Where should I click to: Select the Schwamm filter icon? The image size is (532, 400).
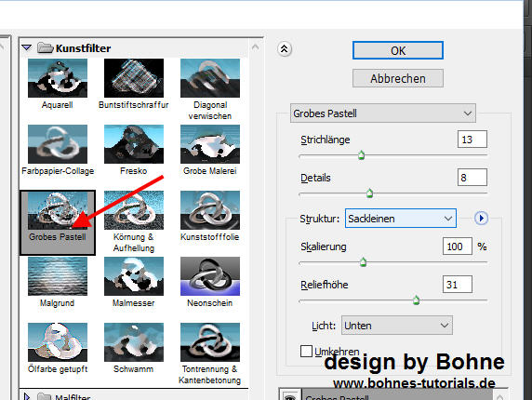(134, 342)
